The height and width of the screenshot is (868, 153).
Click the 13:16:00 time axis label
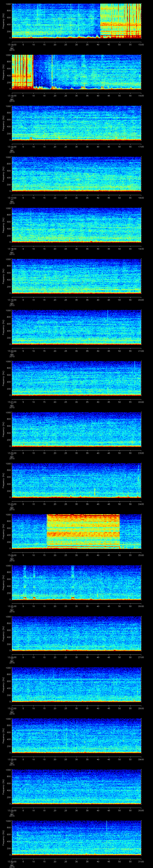point(12,147)
